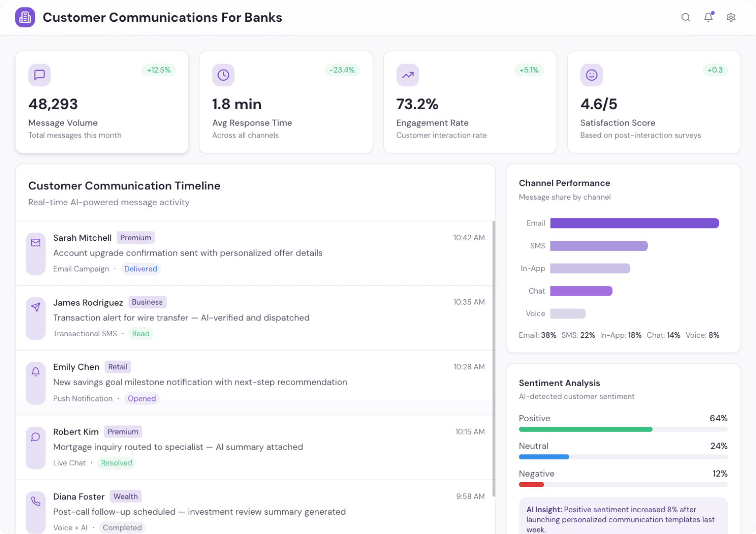This screenshot has width=756, height=534.
Task: Click the Resolved badge on Robert Kim's chat
Action: [x=117, y=463]
